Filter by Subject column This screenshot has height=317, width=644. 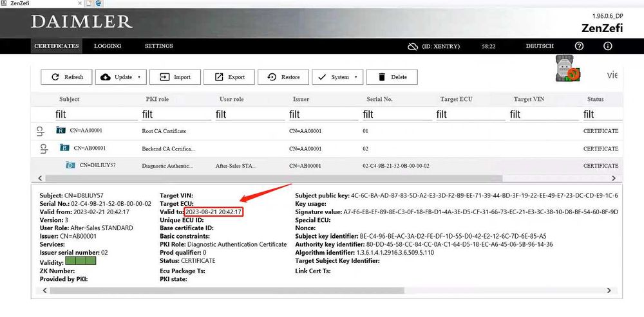97,114
